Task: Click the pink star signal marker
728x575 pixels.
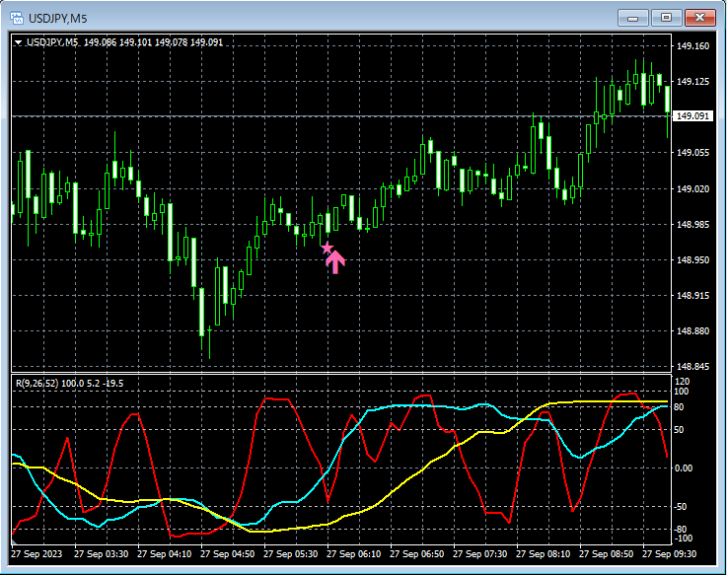Action: (327, 248)
